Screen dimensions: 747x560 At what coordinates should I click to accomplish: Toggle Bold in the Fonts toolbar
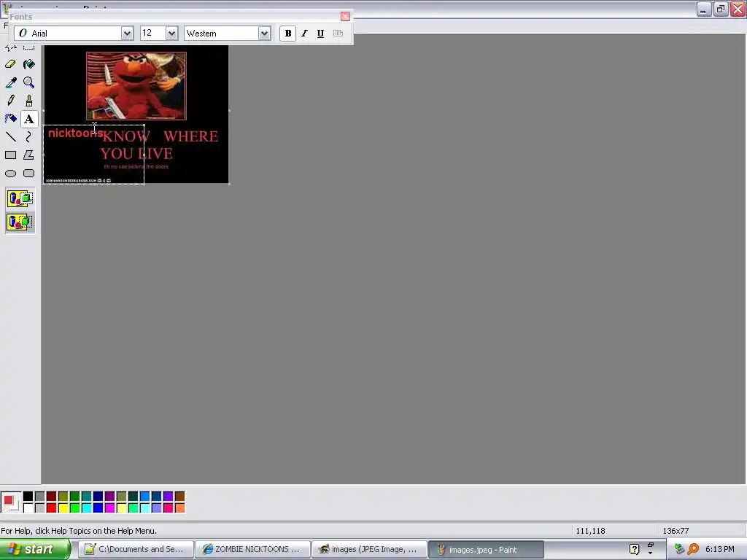click(x=287, y=34)
